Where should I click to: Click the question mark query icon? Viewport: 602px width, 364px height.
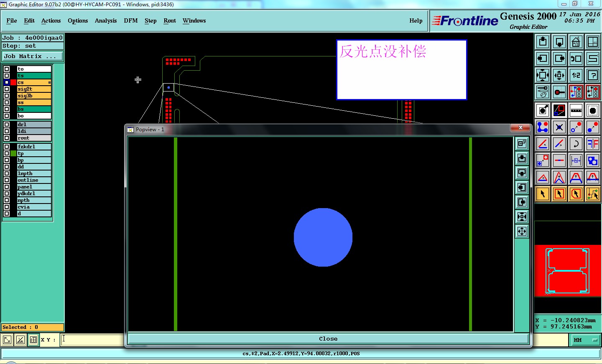593,75
